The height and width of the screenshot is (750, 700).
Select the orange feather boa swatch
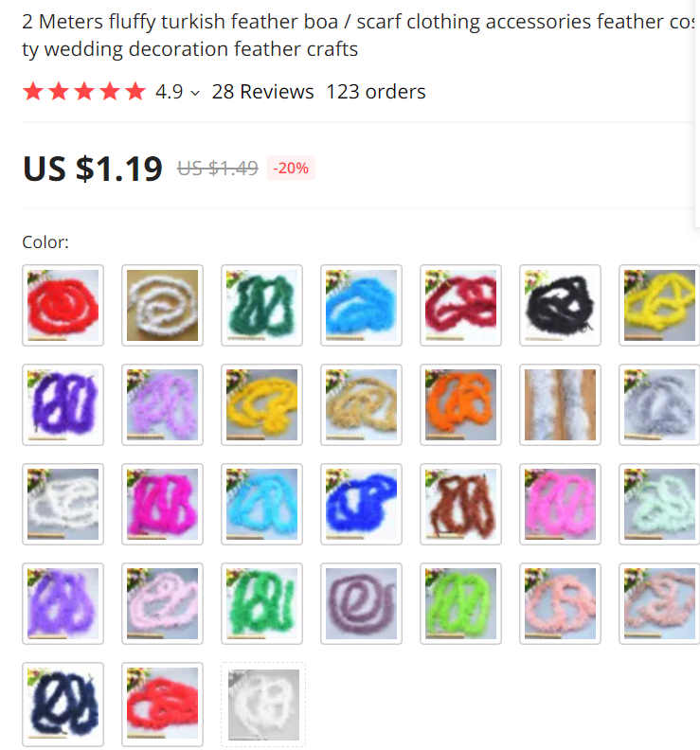(460, 404)
